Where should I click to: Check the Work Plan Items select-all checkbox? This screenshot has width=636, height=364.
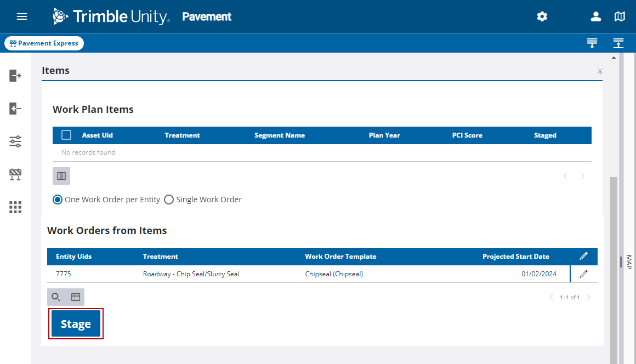click(66, 135)
